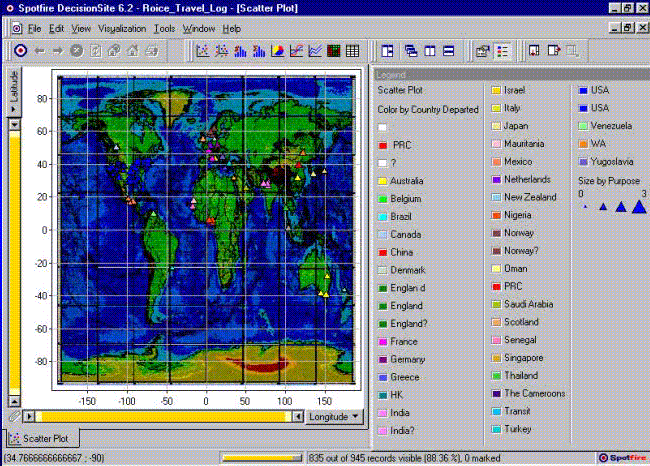This screenshot has width=650, height=466.
Task: Open the Help menu
Action: 231,29
